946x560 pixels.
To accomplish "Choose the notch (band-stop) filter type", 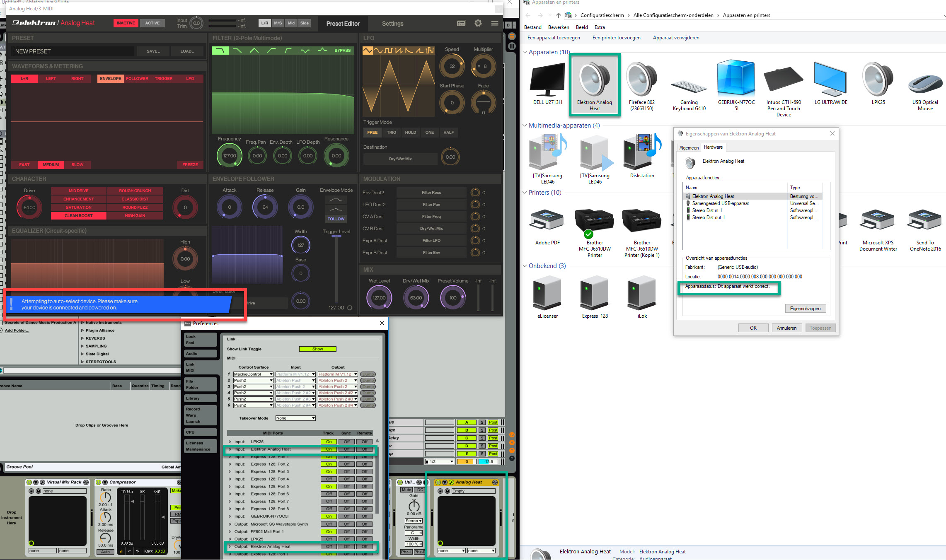I will click(x=305, y=51).
